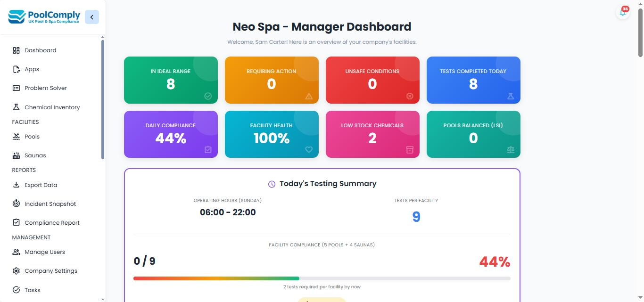Screen dimensions: 644x302
Task: Click warning triangle icon on Requiring Action card
Action: point(309,96)
